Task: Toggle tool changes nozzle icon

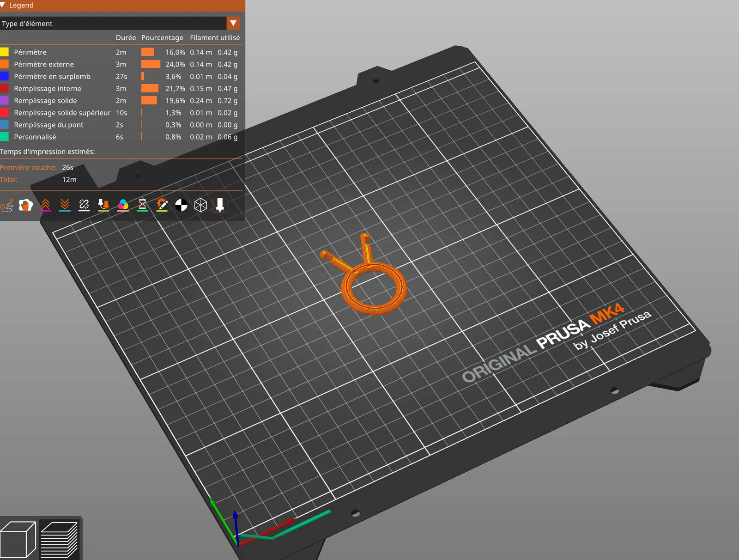Action: coord(103,205)
